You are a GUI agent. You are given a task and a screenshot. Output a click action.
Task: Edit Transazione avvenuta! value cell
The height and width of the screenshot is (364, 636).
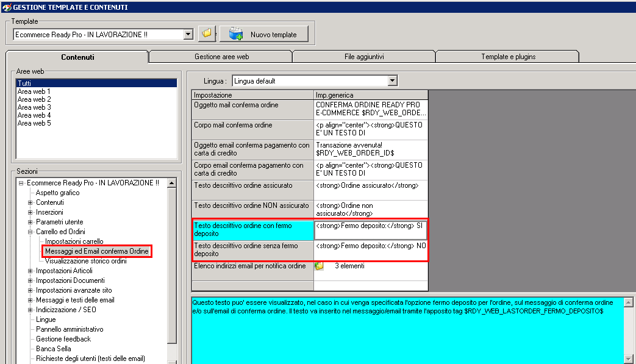(371, 150)
